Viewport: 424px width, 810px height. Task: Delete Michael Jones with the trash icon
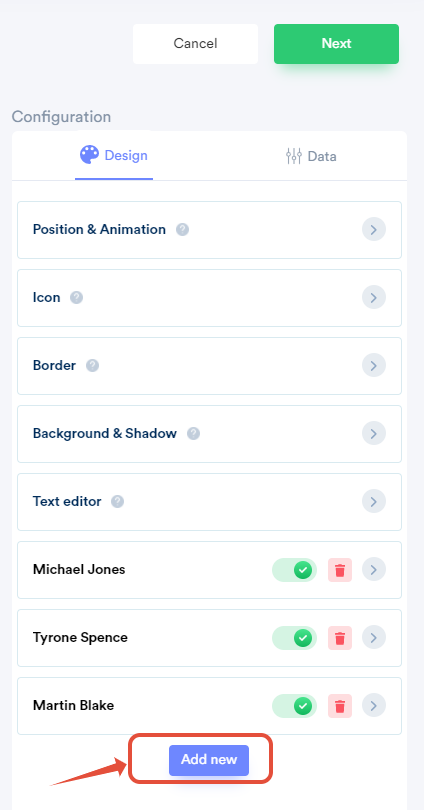(340, 570)
